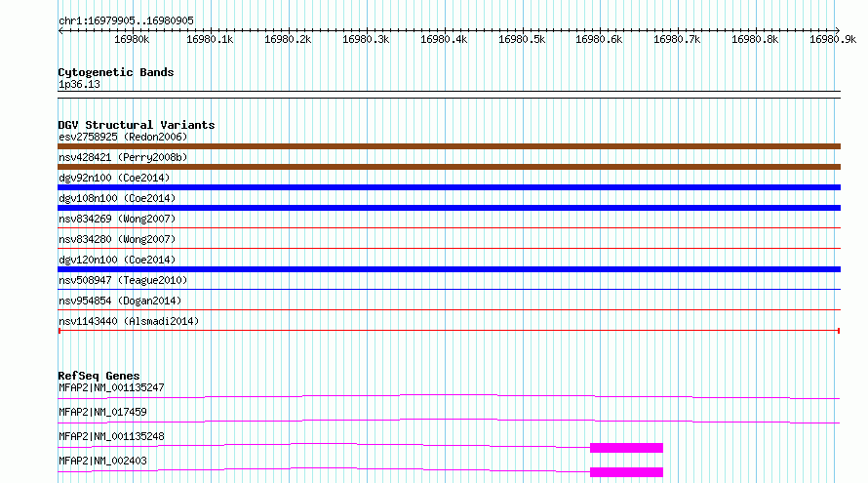This screenshot has height=483, width=868.
Task: Click the magenta exon of NM_002403
Action: (x=627, y=472)
